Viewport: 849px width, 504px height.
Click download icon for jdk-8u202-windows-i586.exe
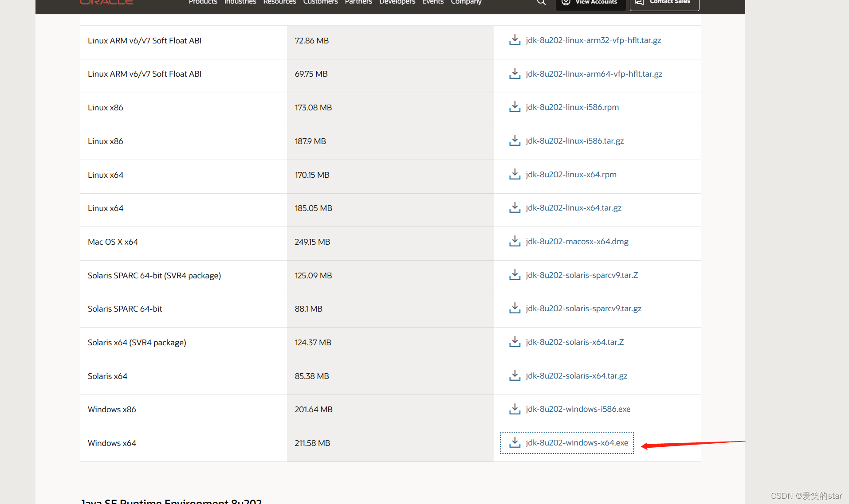click(515, 409)
